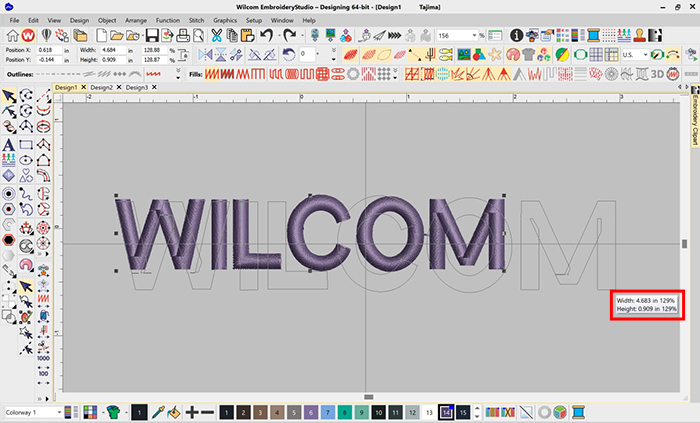Select palette color 14
The image size is (700, 423).
coord(446,412)
